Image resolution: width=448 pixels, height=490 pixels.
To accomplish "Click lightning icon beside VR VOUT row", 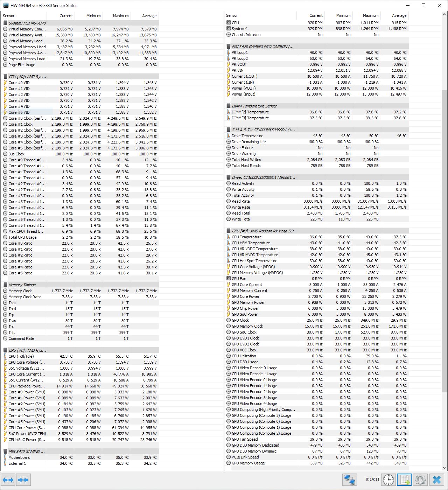I will pos(229,64).
